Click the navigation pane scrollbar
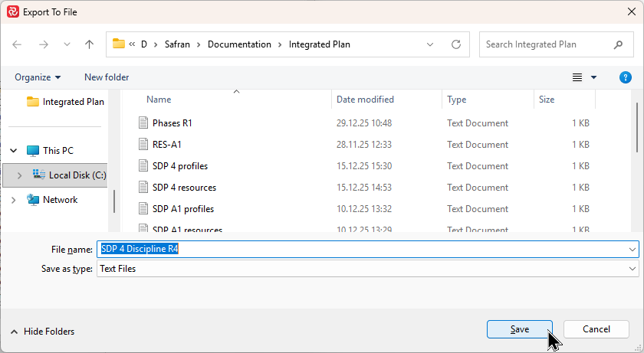Image resolution: width=644 pixels, height=353 pixels. 113,201
